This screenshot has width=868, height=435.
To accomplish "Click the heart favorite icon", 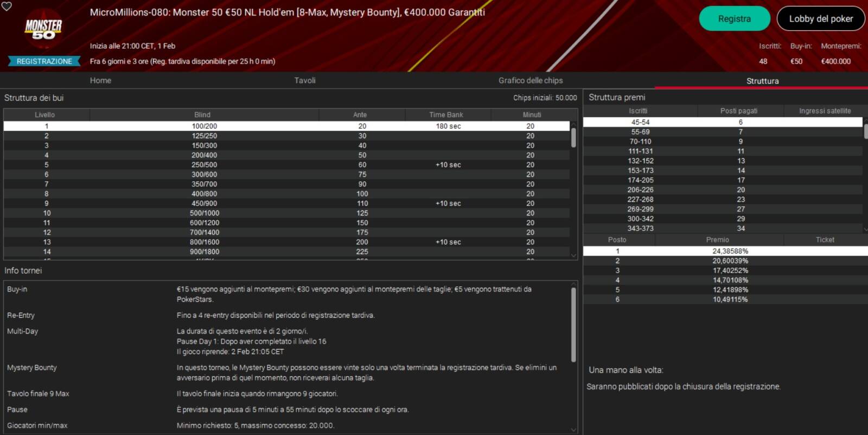I will [7, 6].
